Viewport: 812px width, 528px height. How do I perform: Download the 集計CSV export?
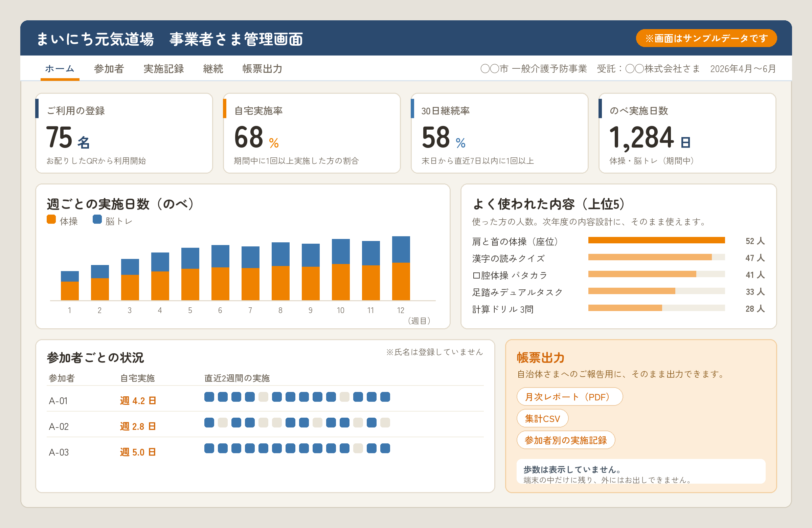[542, 418]
